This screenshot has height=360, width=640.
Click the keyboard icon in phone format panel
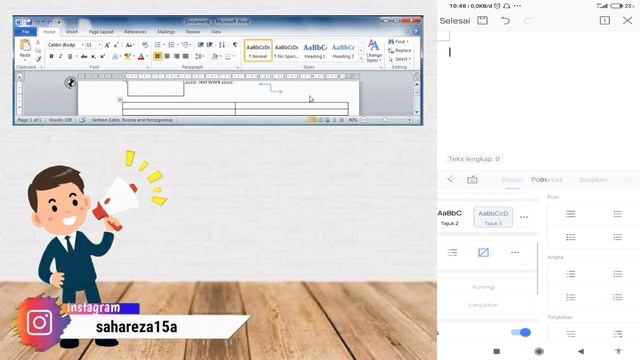472,180
